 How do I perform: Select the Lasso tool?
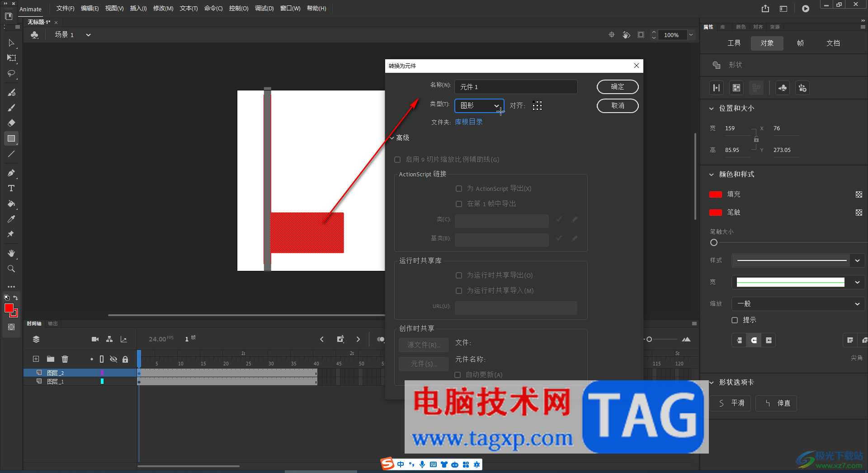point(11,73)
